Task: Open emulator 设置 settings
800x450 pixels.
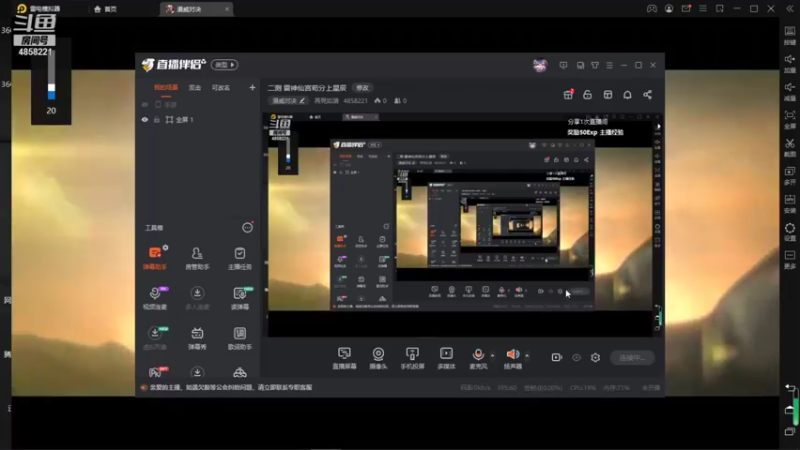Action: 789,232
